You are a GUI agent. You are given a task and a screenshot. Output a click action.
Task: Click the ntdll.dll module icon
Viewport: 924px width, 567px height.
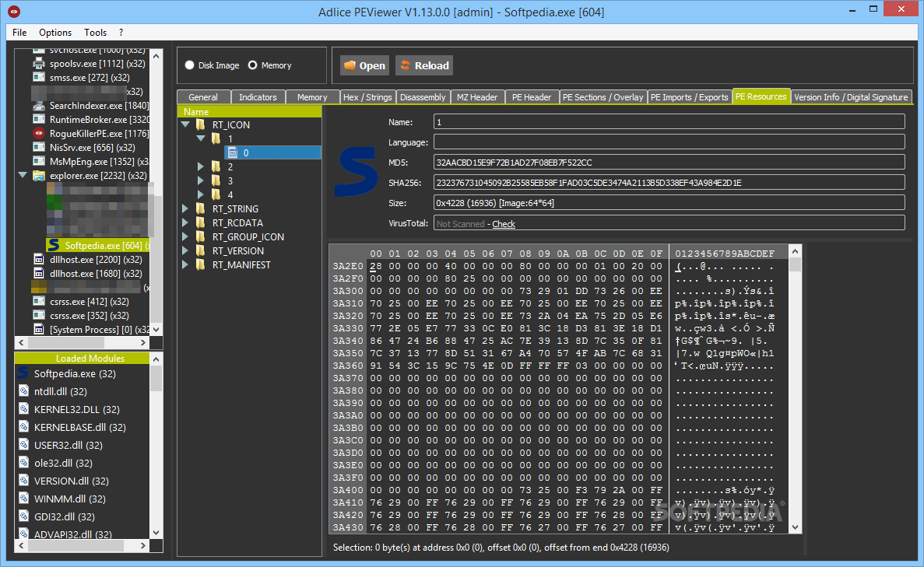coord(23,391)
